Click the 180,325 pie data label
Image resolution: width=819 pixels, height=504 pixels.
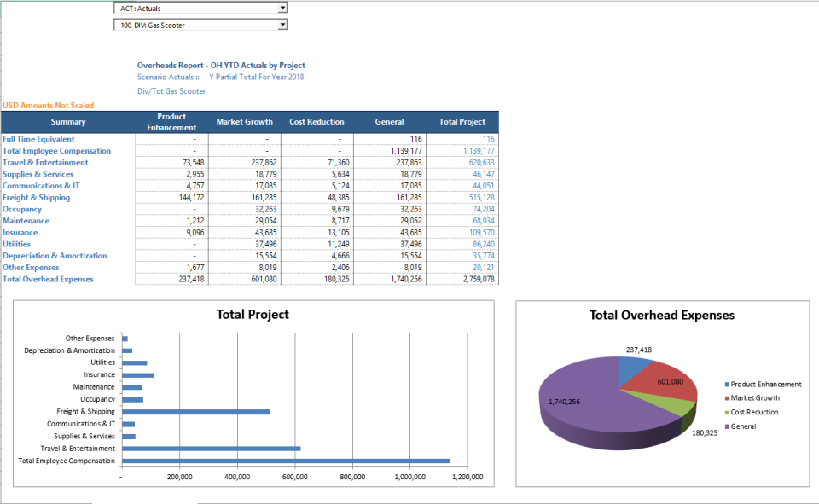(705, 433)
